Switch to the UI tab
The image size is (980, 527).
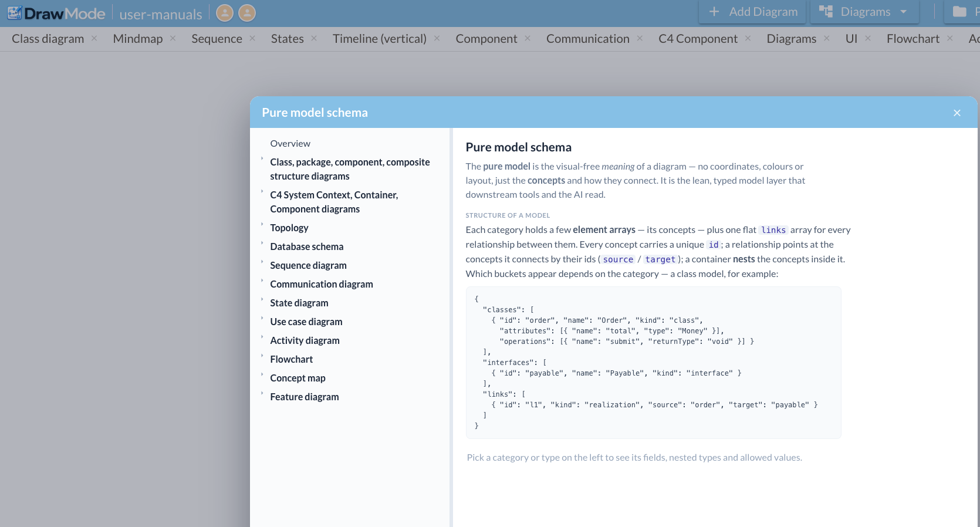tap(851, 39)
